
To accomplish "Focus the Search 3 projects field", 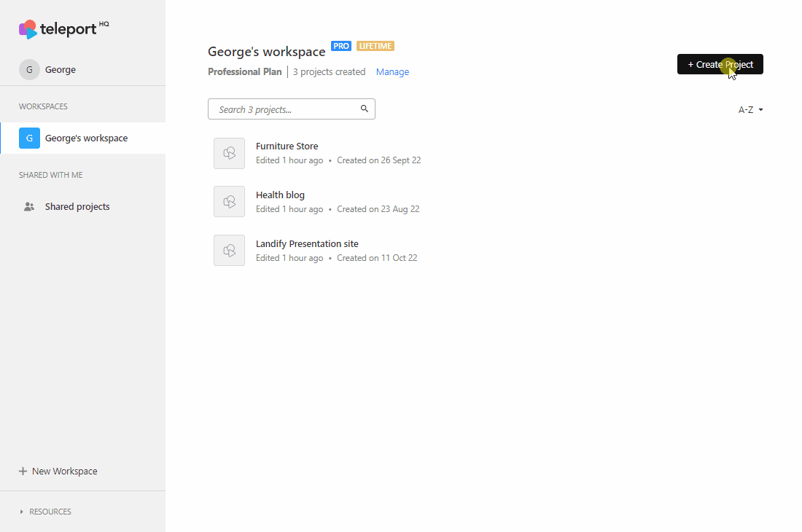I will click(292, 109).
